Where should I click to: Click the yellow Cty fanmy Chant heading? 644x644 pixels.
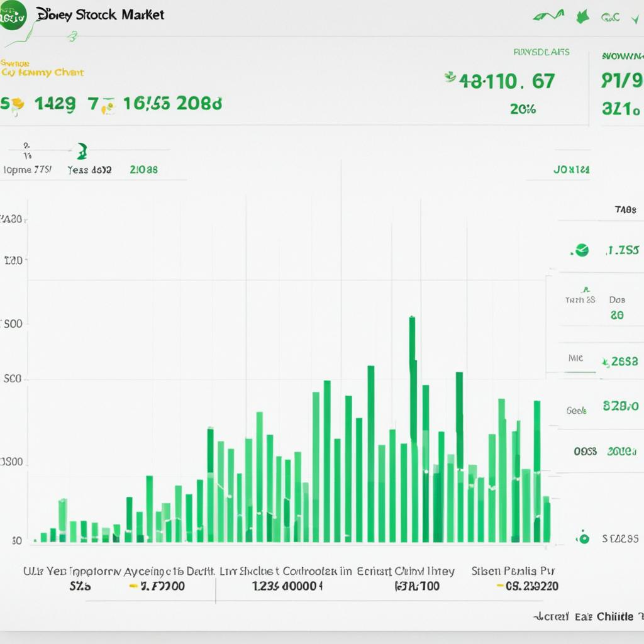tap(42, 73)
